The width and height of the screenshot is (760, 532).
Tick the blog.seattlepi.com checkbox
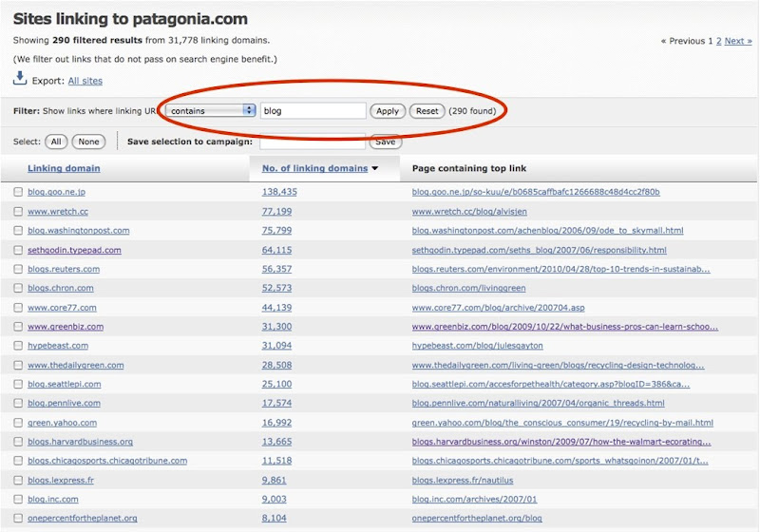point(18,384)
